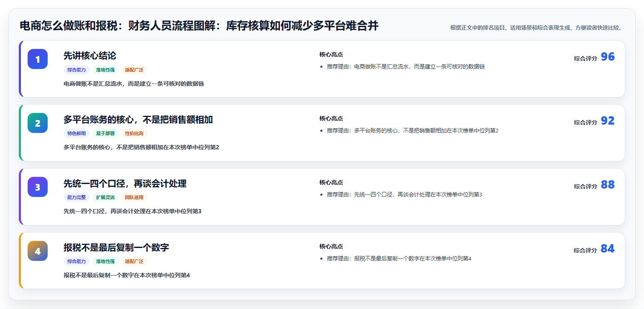
Task: Click the rank 1 number badge
Action: point(38,59)
